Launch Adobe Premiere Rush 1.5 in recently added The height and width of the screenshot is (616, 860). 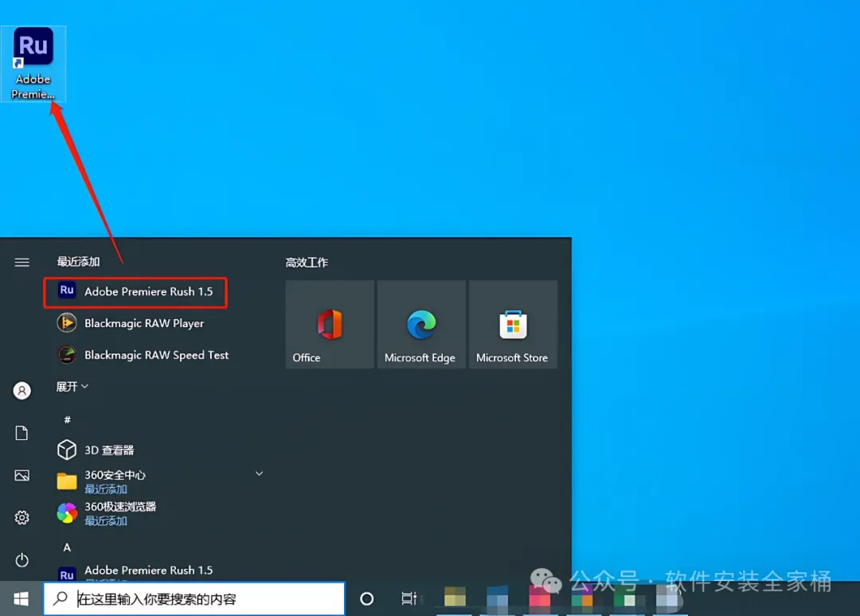[x=135, y=292]
